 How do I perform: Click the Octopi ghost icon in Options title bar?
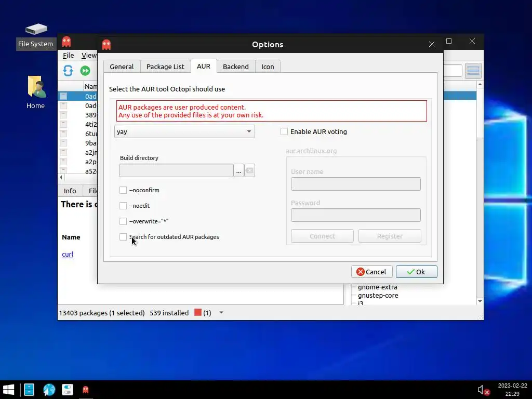106,45
